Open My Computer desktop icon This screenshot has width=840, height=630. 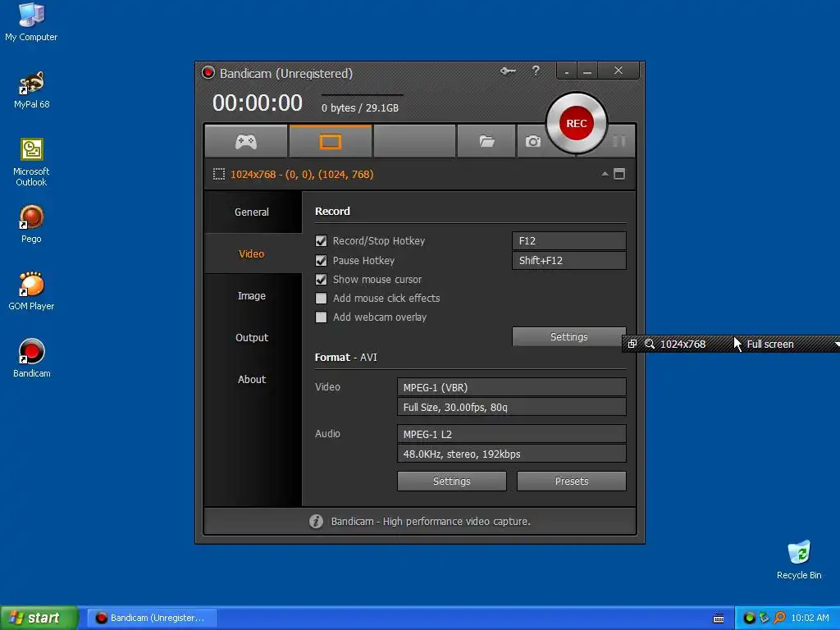(31, 22)
